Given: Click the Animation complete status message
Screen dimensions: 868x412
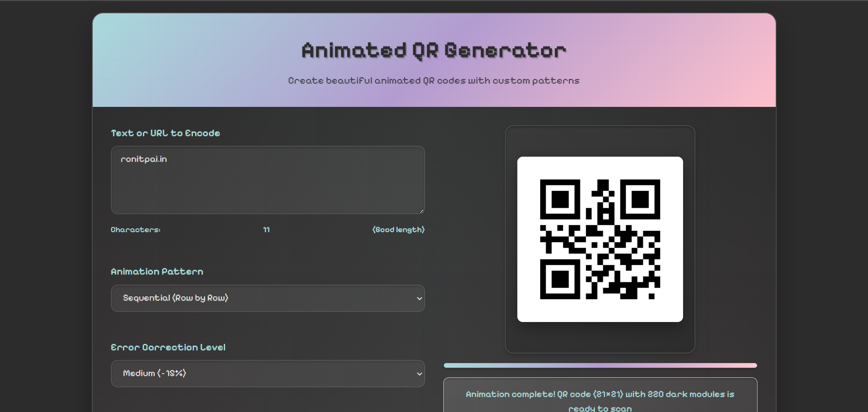Looking at the screenshot, I should coord(600,401).
